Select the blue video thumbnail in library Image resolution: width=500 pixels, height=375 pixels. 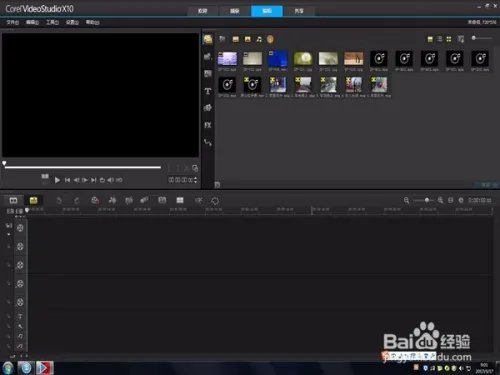point(278,59)
